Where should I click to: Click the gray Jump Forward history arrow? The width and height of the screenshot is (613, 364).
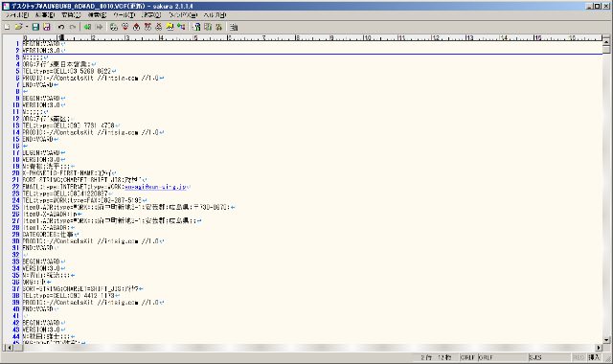point(99,27)
